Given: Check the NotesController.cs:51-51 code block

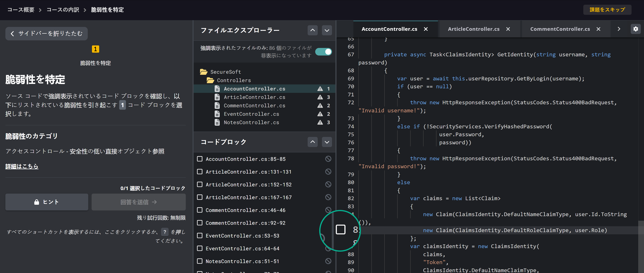Looking at the screenshot, I should [200, 261].
